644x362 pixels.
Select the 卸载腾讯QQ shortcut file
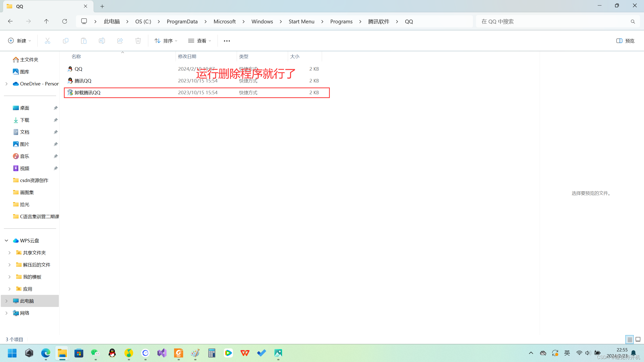197,93
